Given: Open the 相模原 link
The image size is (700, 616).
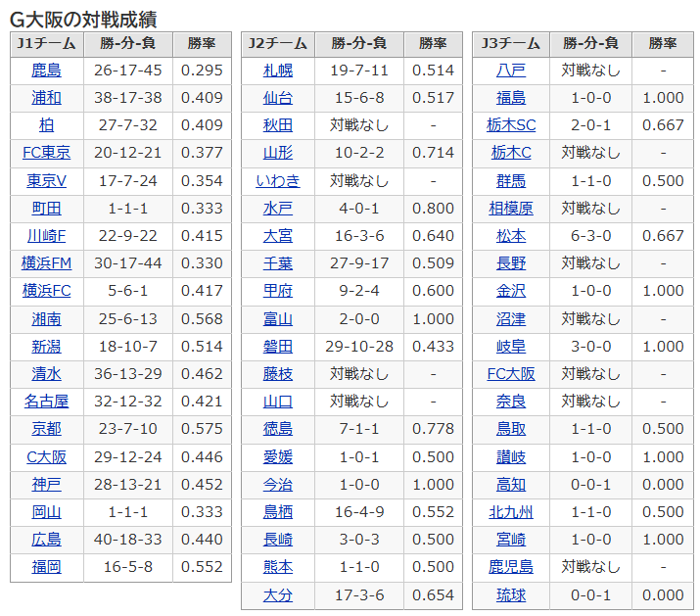Looking at the screenshot, I should click(511, 209).
